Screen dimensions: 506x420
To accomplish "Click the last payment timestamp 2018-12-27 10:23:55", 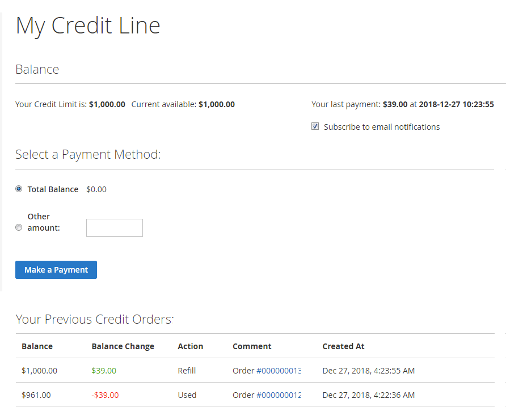I will (456, 104).
